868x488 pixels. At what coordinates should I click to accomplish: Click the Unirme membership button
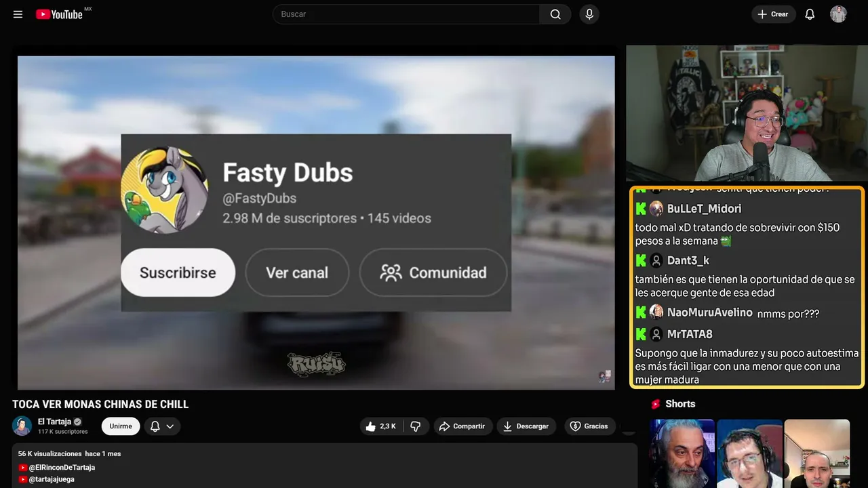121,426
